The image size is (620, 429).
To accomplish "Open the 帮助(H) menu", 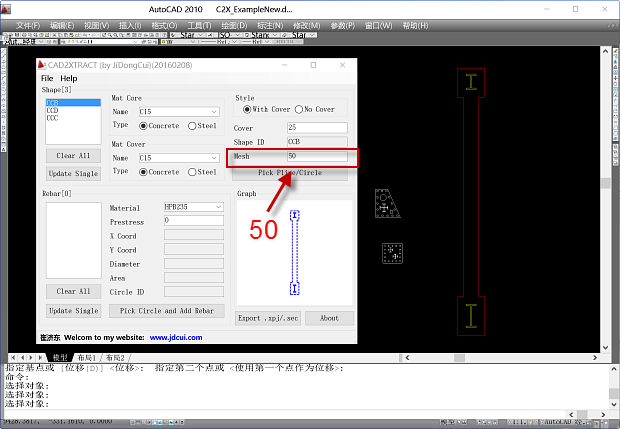I will 415,26.
